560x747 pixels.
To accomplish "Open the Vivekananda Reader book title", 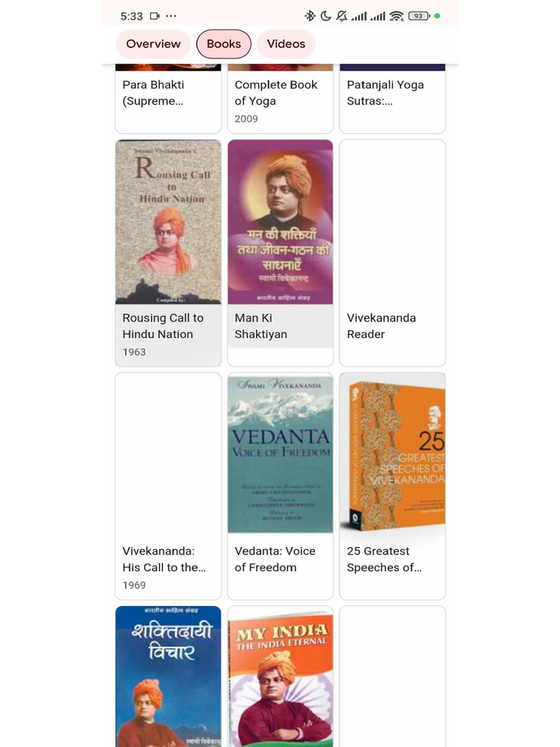I will pos(381,326).
